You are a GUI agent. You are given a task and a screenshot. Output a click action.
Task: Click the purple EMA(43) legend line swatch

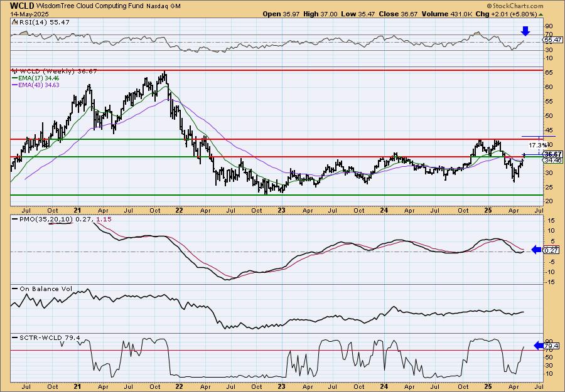pyautogui.click(x=15, y=85)
